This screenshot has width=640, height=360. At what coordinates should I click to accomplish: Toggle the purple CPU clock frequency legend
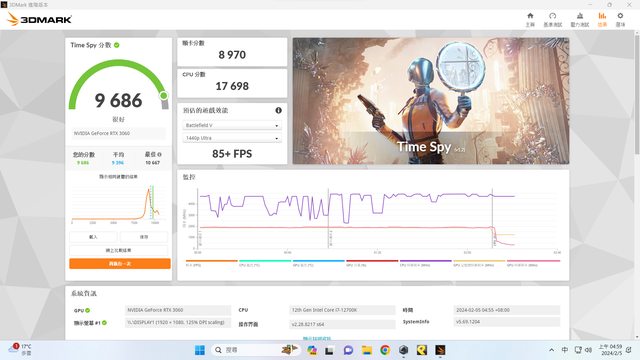tap(425, 262)
